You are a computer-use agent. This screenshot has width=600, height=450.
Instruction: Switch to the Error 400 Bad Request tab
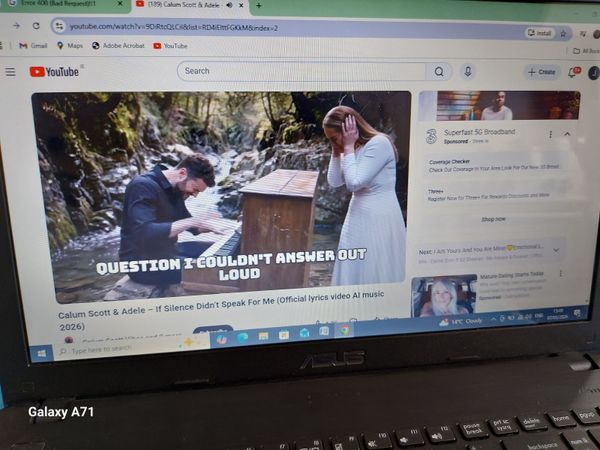click(66, 3)
